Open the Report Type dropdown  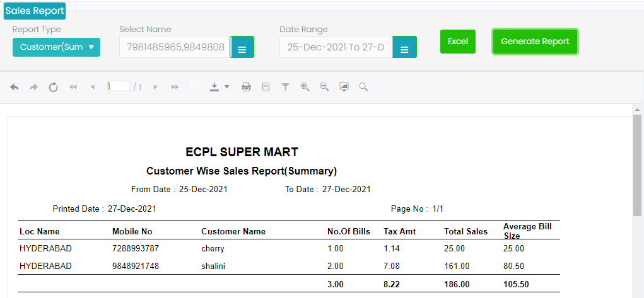coord(56,47)
